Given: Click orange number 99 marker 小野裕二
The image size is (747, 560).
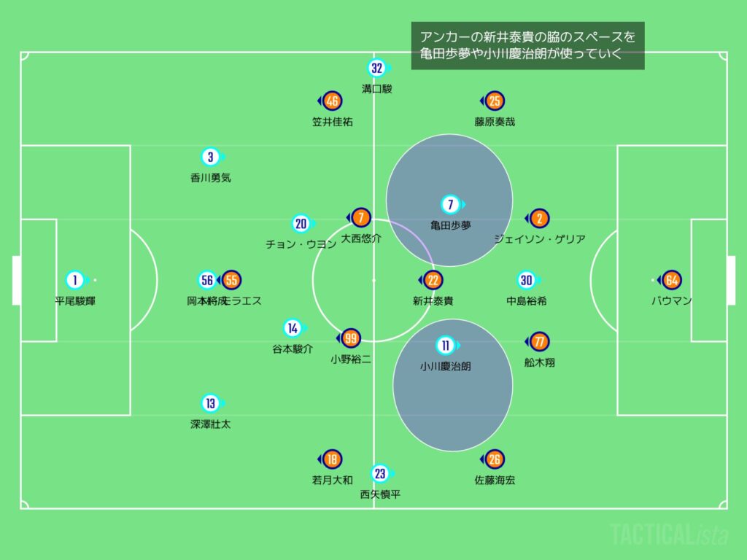Looking at the screenshot, I should pos(352,338).
